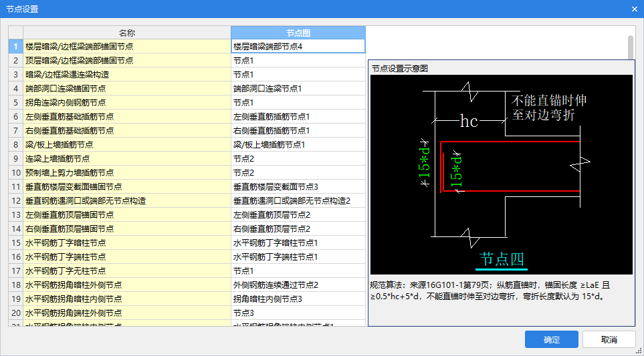Select row 水平钢筋拐角端柱外侧节点
This screenshot has height=356, width=644.
pos(127,313)
